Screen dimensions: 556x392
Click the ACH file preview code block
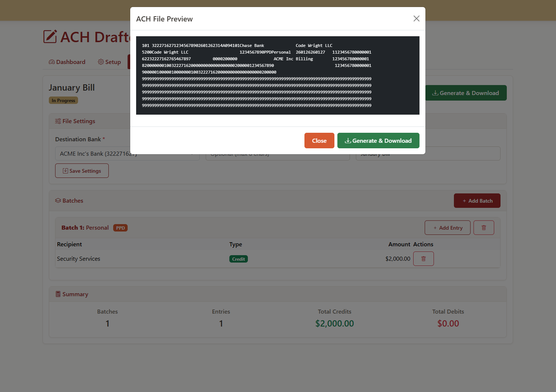277,75
